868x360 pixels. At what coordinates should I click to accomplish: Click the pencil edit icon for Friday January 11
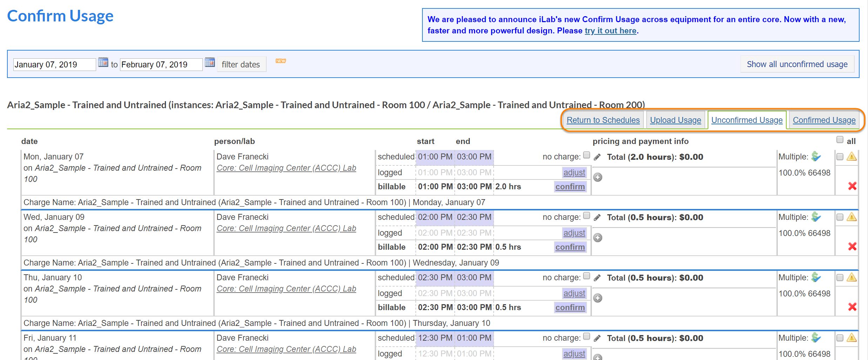597,338
